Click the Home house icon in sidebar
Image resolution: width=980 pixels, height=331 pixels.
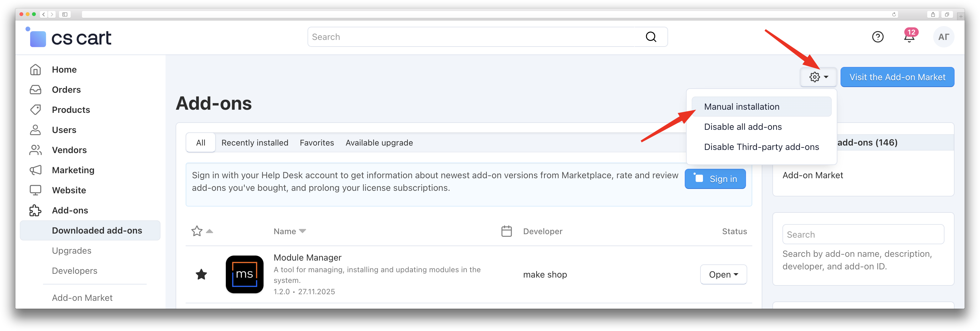click(x=35, y=70)
